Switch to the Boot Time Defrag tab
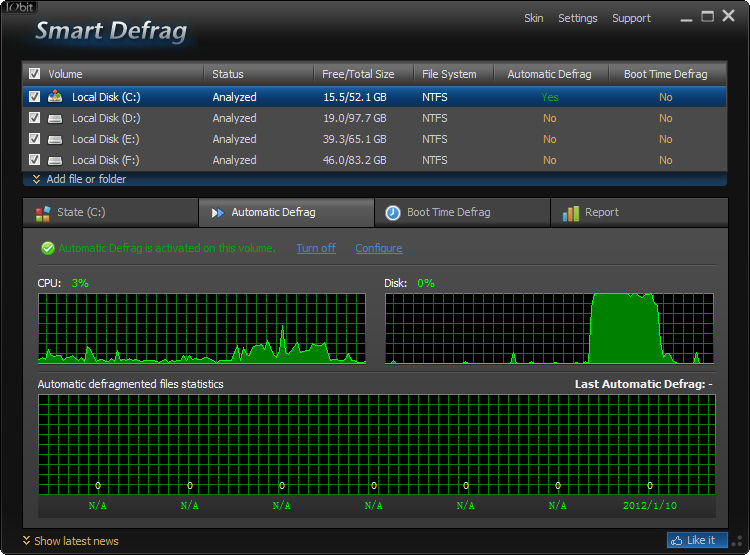 pos(462,212)
